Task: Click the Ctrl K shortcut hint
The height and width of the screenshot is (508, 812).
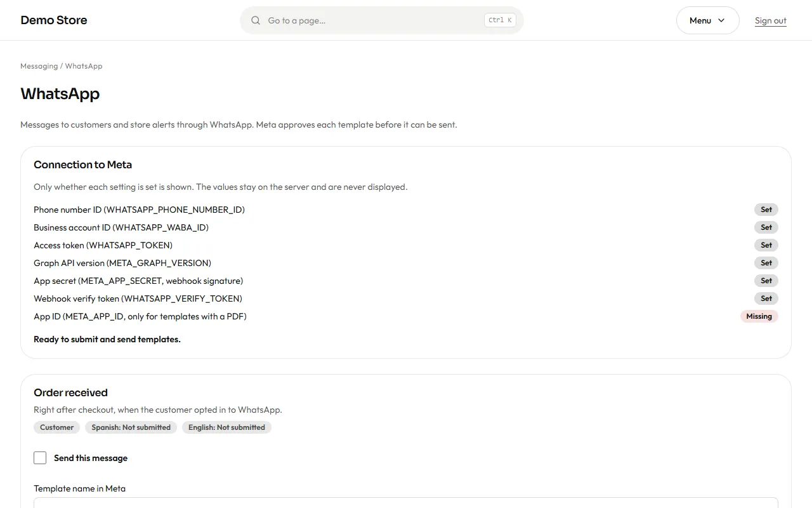Action: [500, 20]
